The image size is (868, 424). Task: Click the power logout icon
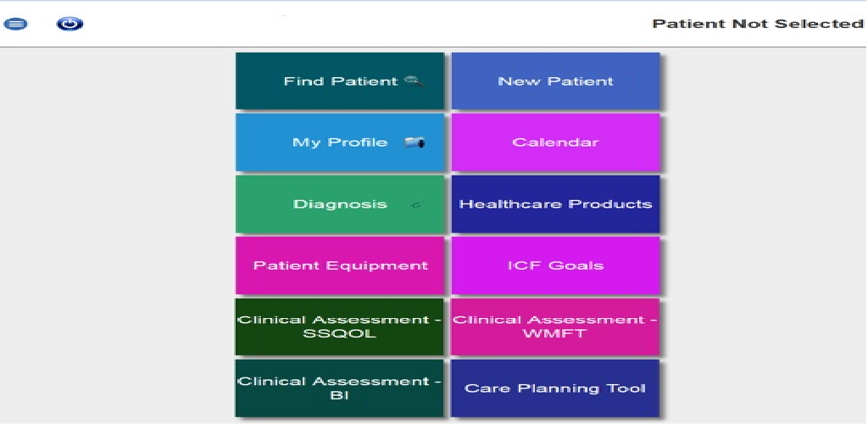click(70, 24)
